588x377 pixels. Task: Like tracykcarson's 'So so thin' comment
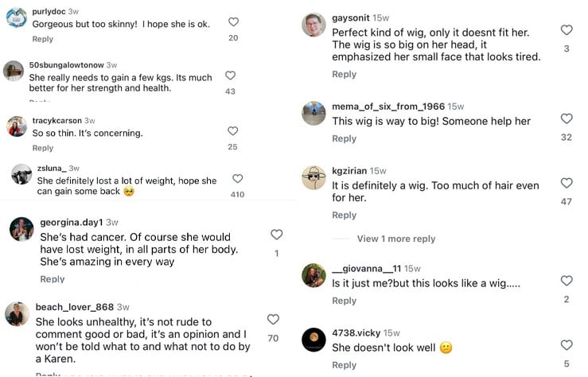pyautogui.click(x=233, y=131)
